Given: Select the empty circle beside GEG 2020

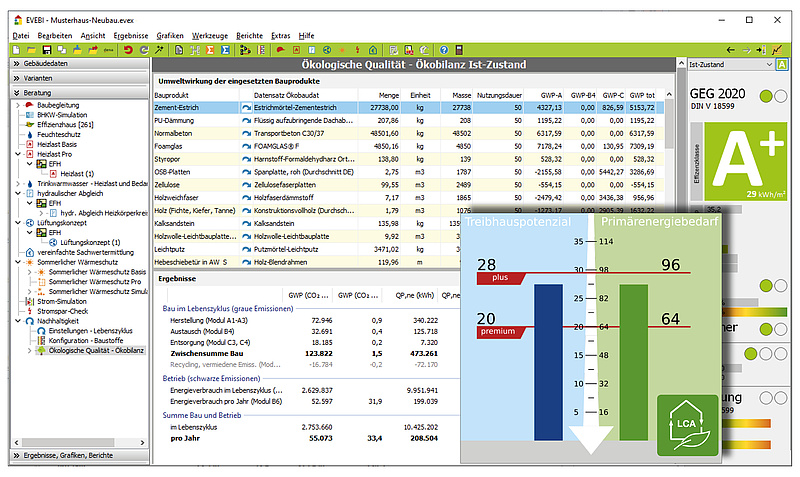Looking at the screenshot, I should [781, 96].
